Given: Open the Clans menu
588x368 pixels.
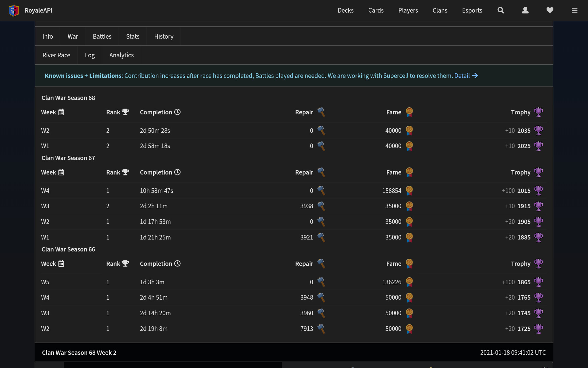Looking at the screenshot, I should [x=440, y=10].
